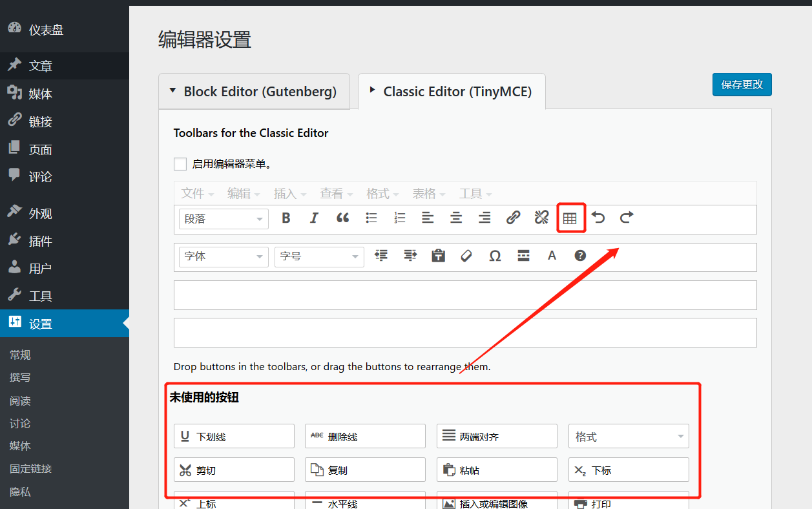Click the Bold icon in toolbar
The width and height of the screenshot is (812, 509).
point(286,218)
